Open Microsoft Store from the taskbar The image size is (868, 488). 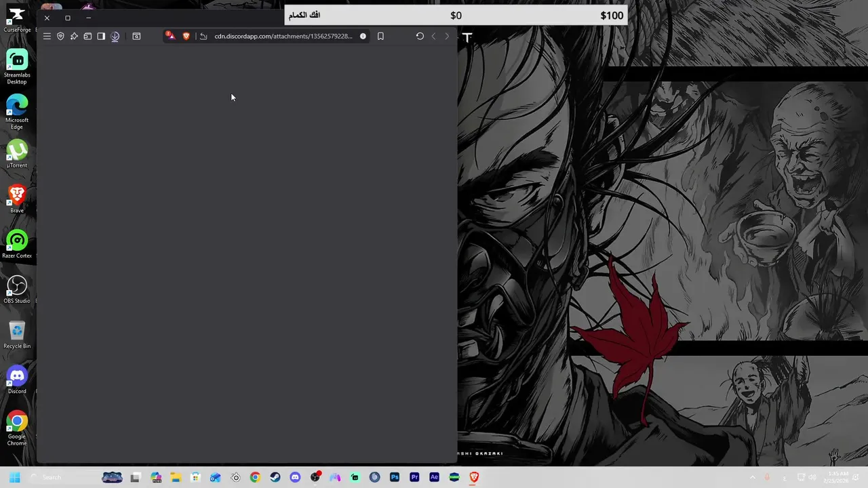coord(195,477)
